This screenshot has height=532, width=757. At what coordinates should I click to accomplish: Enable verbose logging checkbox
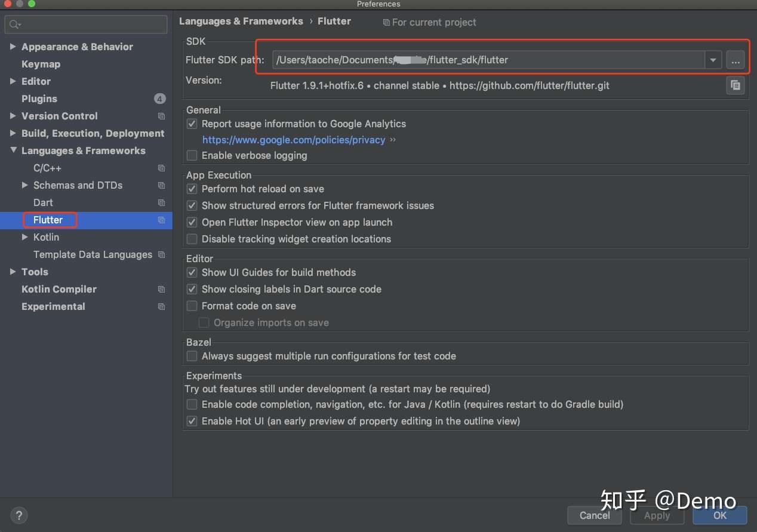click(x=192, y=155)
